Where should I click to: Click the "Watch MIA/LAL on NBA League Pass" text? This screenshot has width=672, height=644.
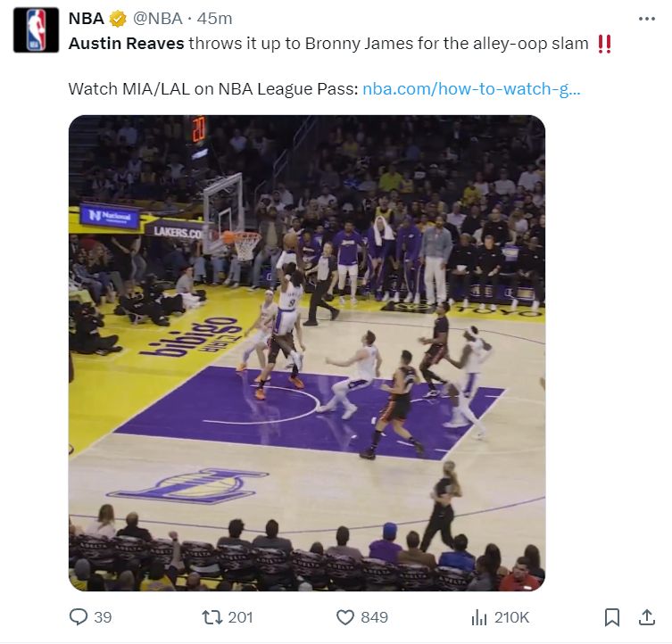click(213, 89)
